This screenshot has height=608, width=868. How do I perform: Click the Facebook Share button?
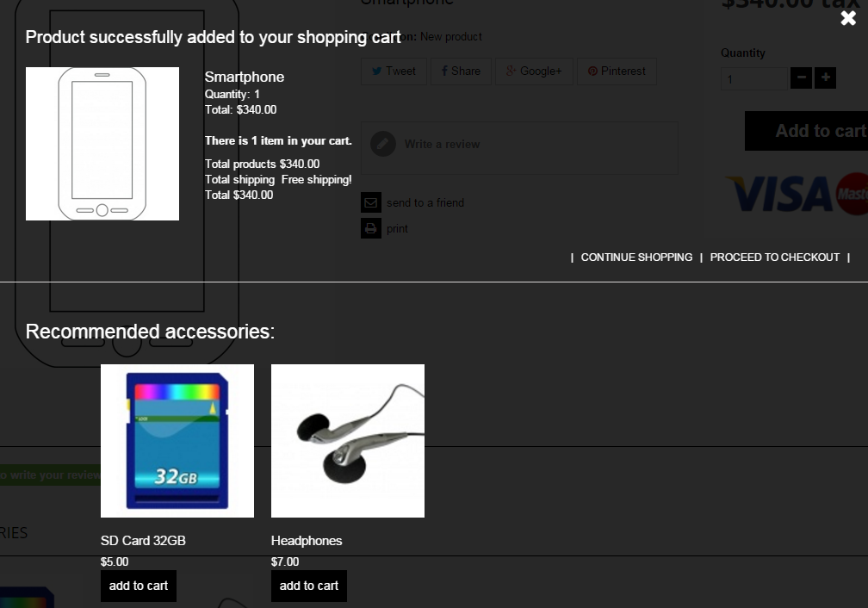click(x=461, y=71)
